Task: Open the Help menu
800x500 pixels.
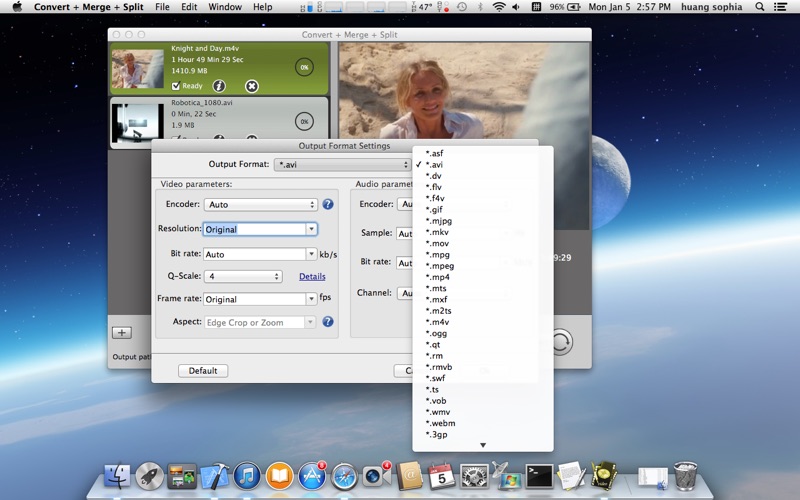Action: [x=263, y=7]
